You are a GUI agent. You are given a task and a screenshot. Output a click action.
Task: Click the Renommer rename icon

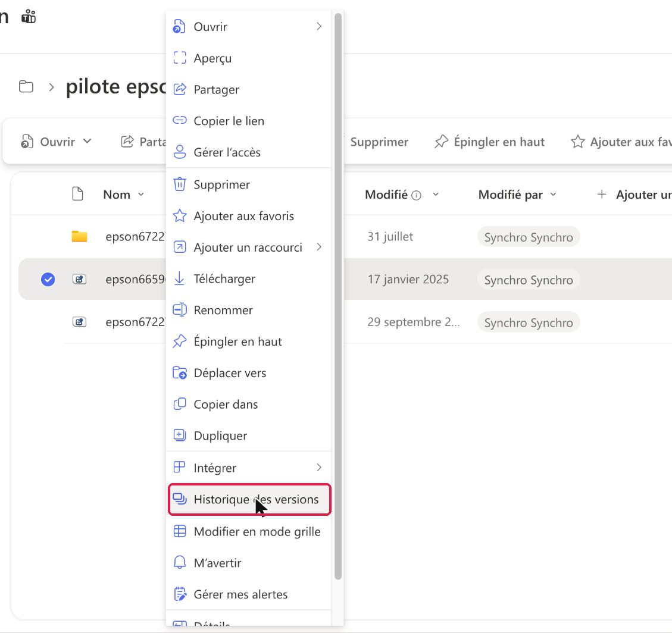(x=180, y=309)
